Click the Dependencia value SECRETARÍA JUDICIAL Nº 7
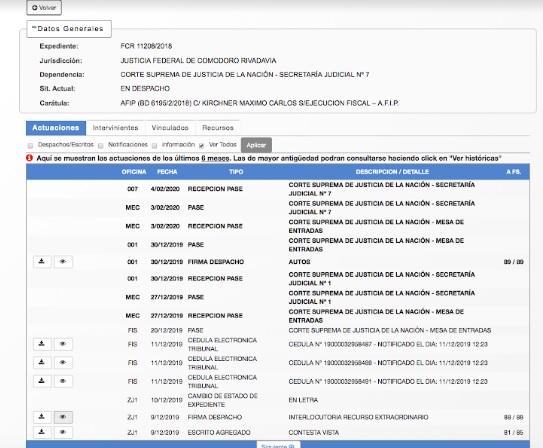The image size is (543, 448). (x=245, y=74)
